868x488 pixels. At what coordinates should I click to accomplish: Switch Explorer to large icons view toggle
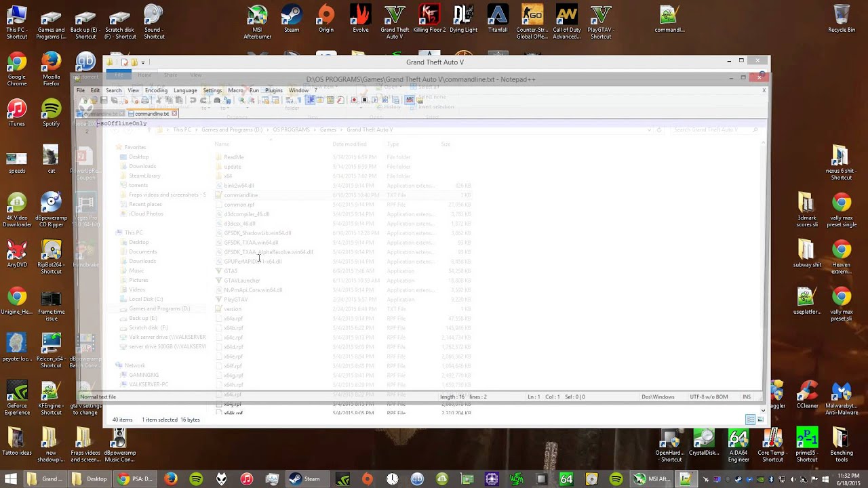click(760, 420)
